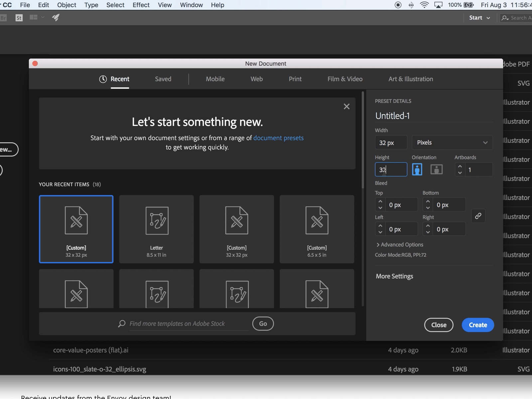
Task: Toggle the bleed link chain icon
Action: coord(478,216)
